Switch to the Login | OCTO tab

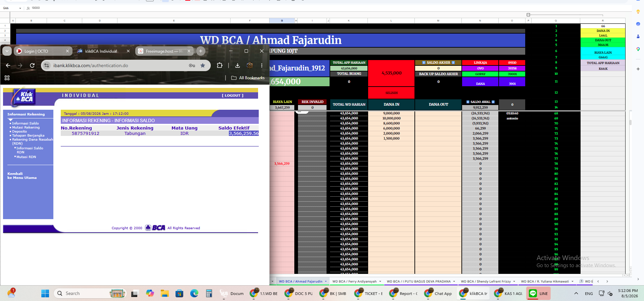click(43, 51)
